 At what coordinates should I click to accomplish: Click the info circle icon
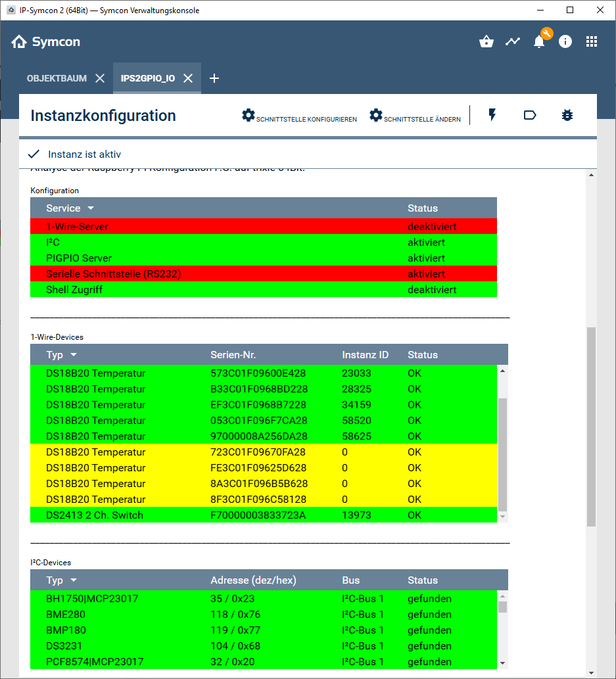click(565, 42)
